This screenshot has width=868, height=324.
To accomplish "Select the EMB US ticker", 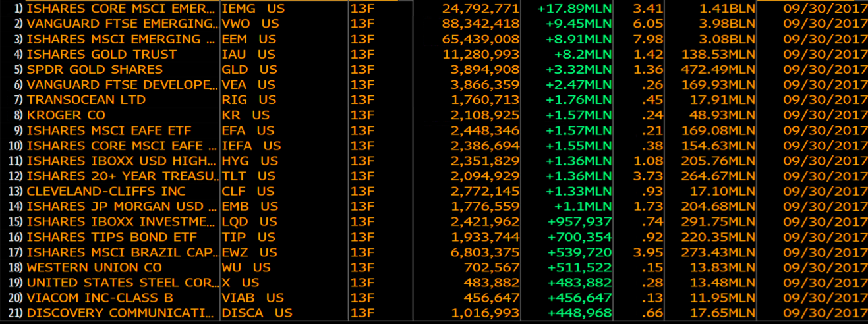I will coord(250,206).
